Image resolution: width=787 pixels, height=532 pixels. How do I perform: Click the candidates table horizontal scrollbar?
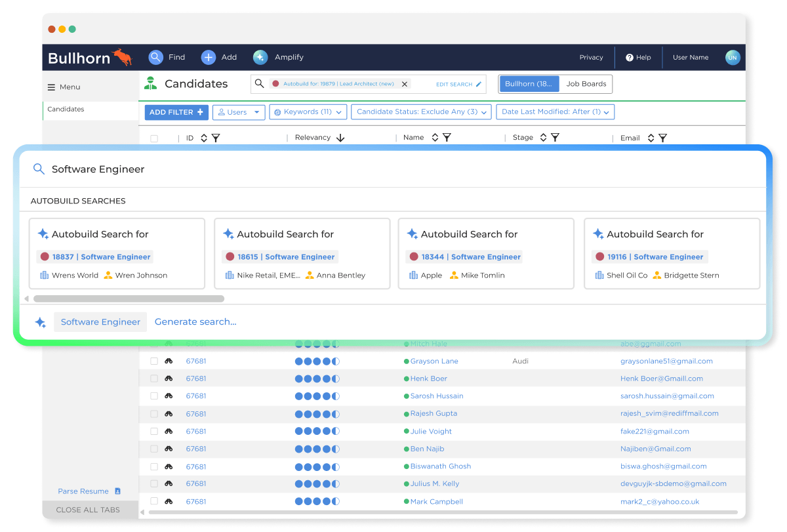tap(443, 512)
